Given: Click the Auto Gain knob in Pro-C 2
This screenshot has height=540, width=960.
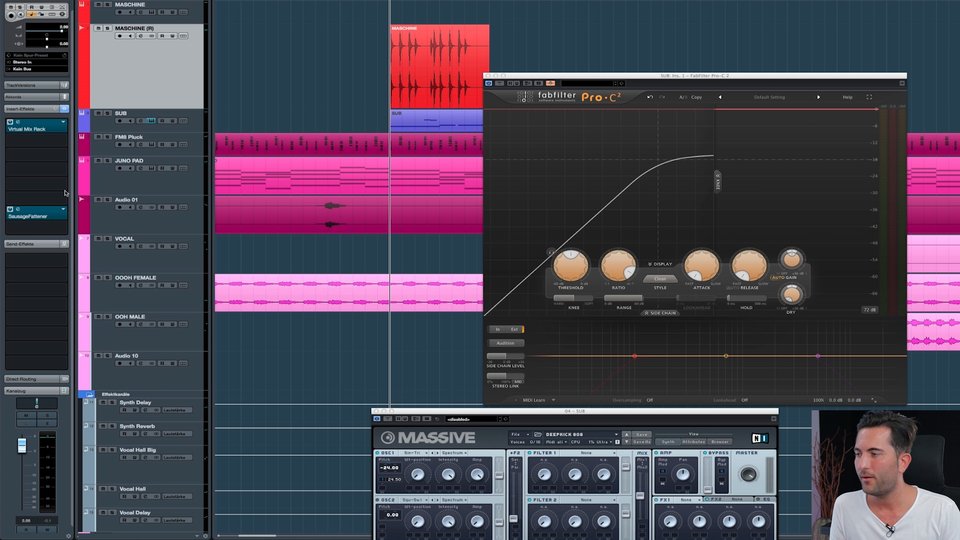Looking at the screenshot, I should click(x=791, y=259).
